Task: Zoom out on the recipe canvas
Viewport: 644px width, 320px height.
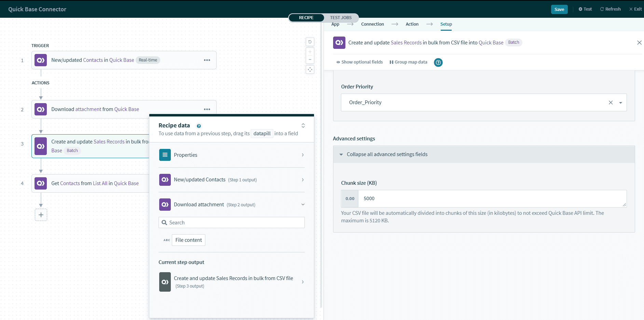Action: click(310, 60)
